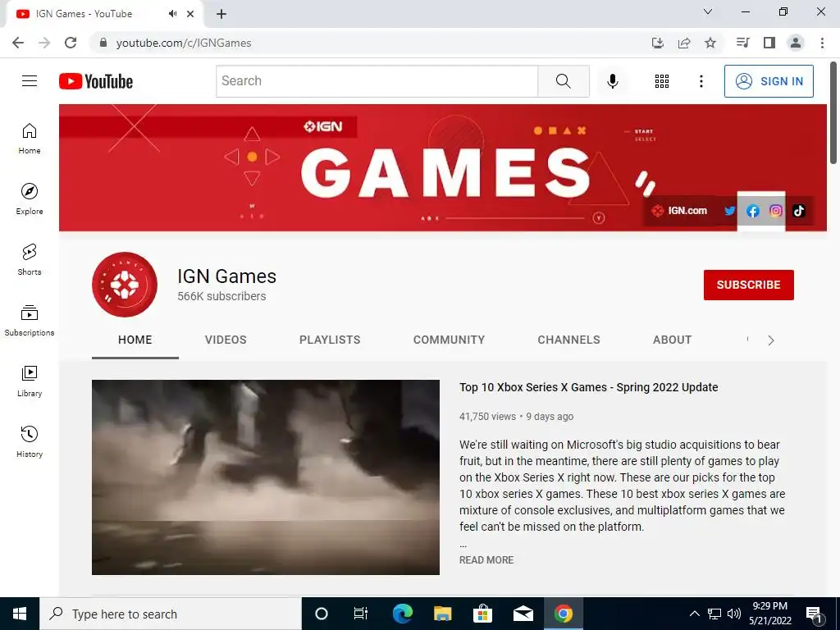Open IGN's Facebook link in banner
This screenshot has height=630, width=840.
[x=753, y=211]
